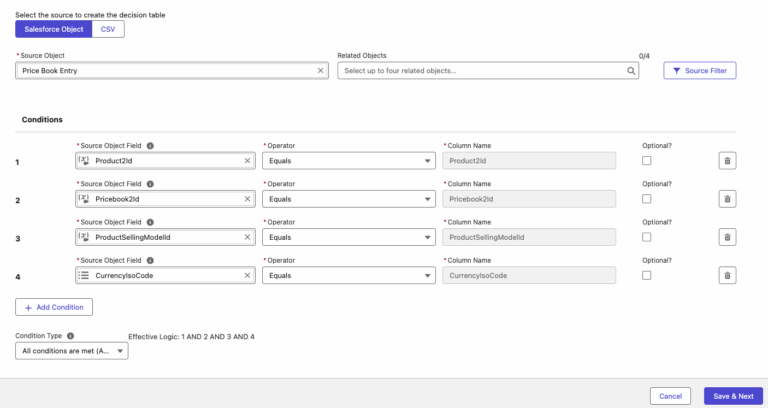This screenshot has width=768, height=408.
Task: Mark condition 1 as optional
Action: [647, 161]
